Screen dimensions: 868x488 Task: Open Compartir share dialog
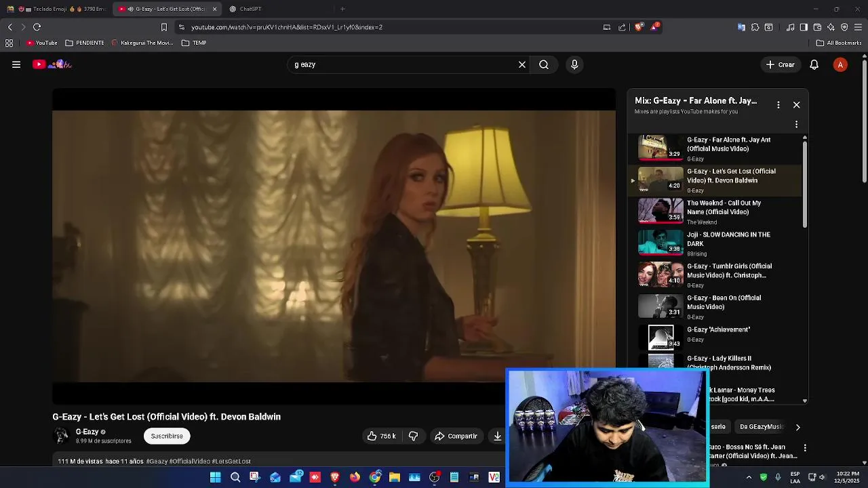coord(456,436)
